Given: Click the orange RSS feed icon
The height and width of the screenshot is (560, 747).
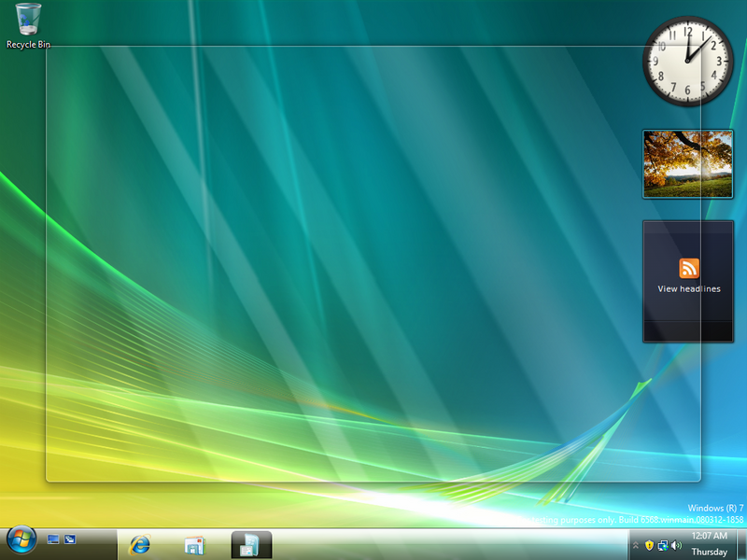Looking at the screenshot, I should pos(689,268).
